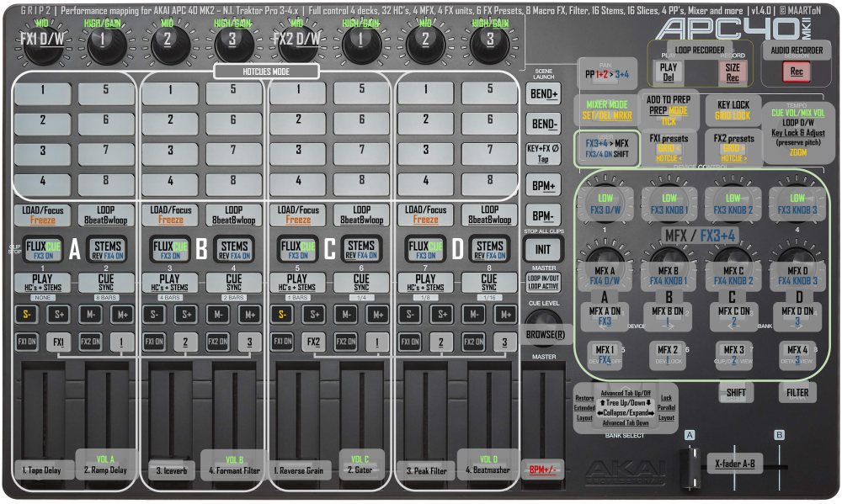This screenshot has width=842, height=504.
Task: Click the BROWSE(R) cue level knob
Action: tap(545, 329)
